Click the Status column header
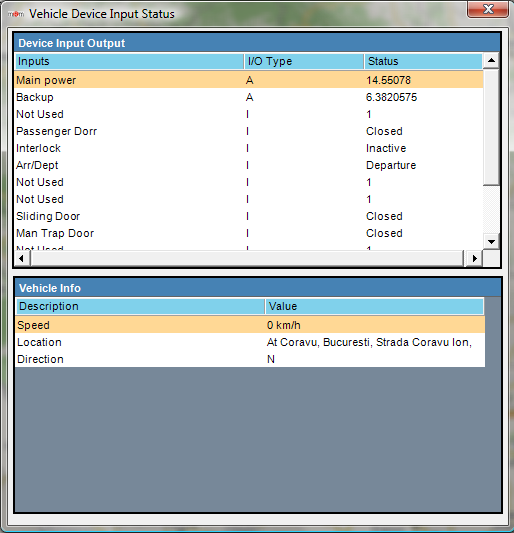 coord(423,62)
